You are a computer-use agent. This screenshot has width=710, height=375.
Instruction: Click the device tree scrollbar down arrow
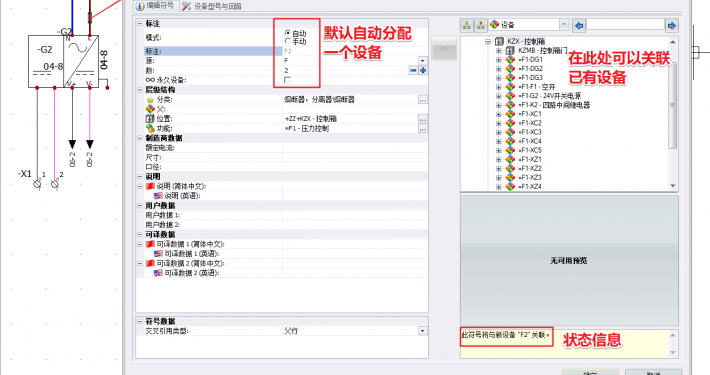click(672, 185)
